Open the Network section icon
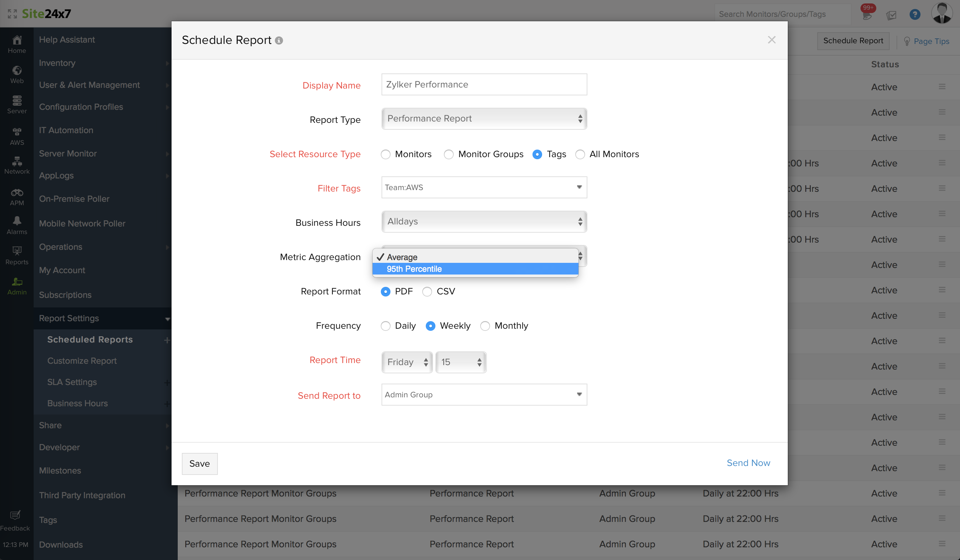The width and height of the screenshot is (960, 560). [17, 165]
